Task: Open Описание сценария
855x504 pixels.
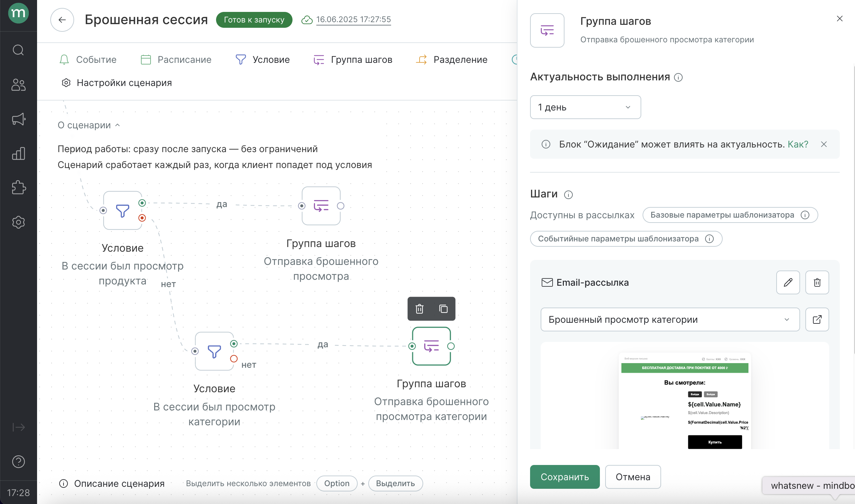Action: tap(112, 483)
